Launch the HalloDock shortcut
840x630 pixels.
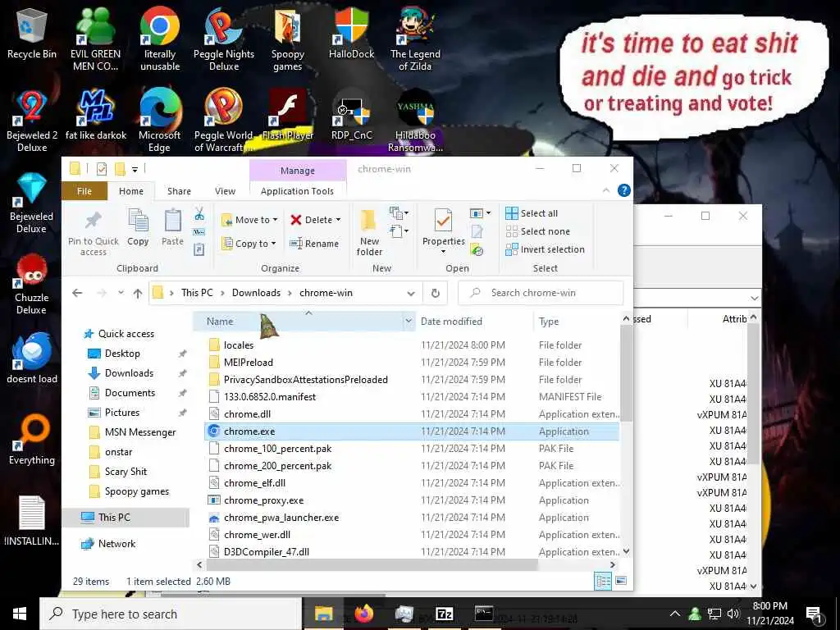pos(351,33)
